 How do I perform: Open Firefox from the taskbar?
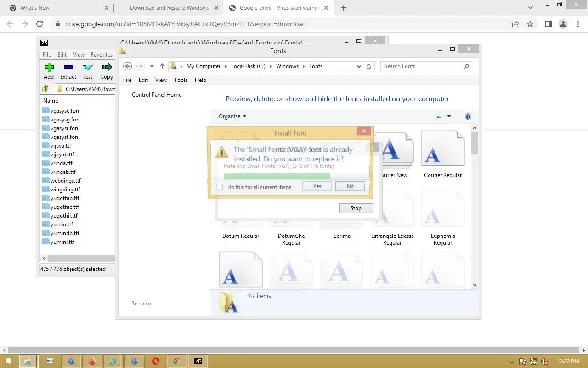(92, 362)
